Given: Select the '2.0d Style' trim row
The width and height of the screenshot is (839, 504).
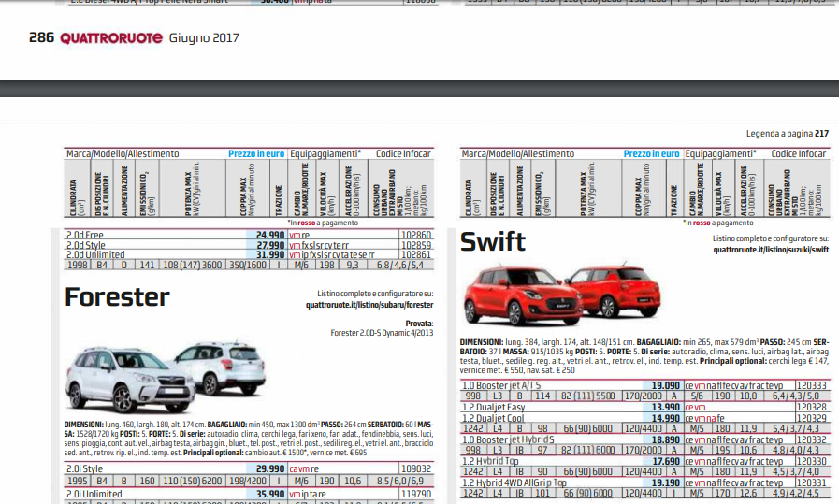Looking at the screenshot, I should pyautogui.click(x=249, y=245).
